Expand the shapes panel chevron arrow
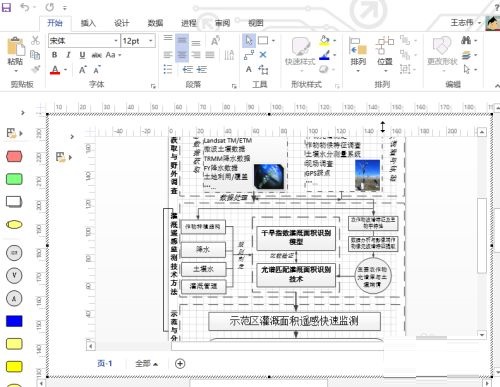Image resolution: width=500 pixels, height=387 pixels. 23,113
